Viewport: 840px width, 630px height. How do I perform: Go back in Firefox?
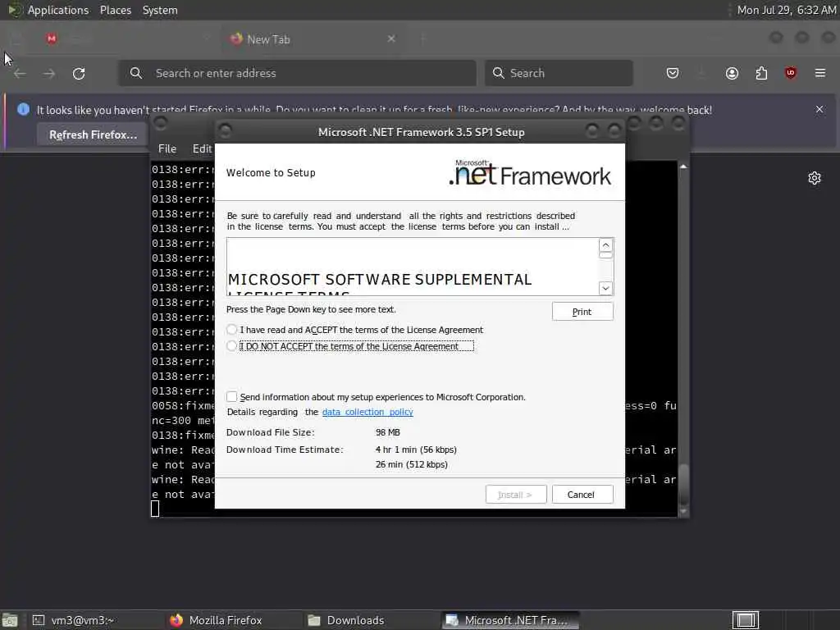20,73
